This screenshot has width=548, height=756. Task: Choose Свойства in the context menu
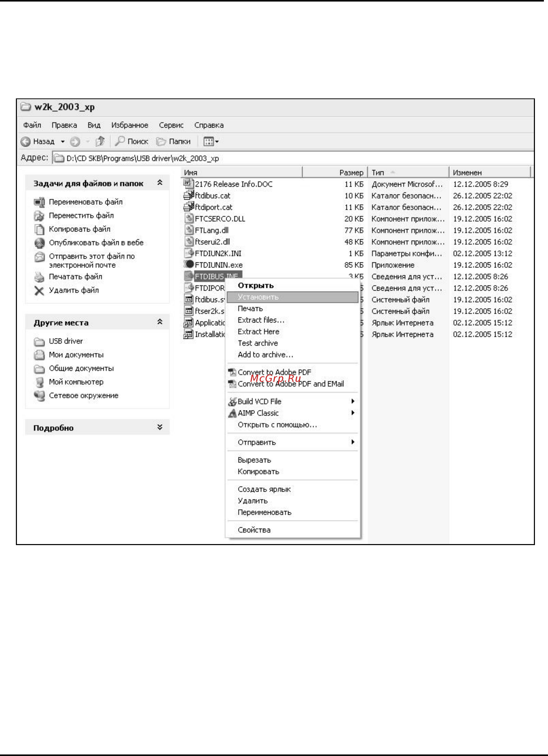coord(293,530)
